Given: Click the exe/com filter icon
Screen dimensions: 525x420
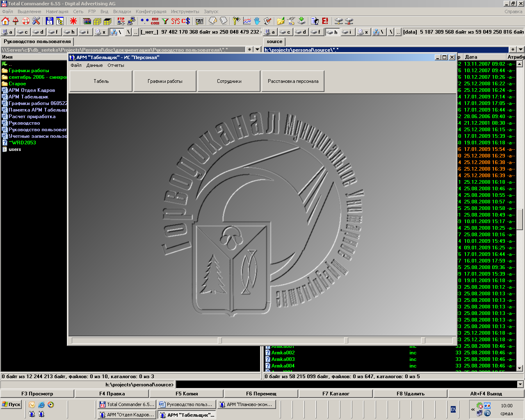Looking at the screenshot, I should click(x=155, y=21).
